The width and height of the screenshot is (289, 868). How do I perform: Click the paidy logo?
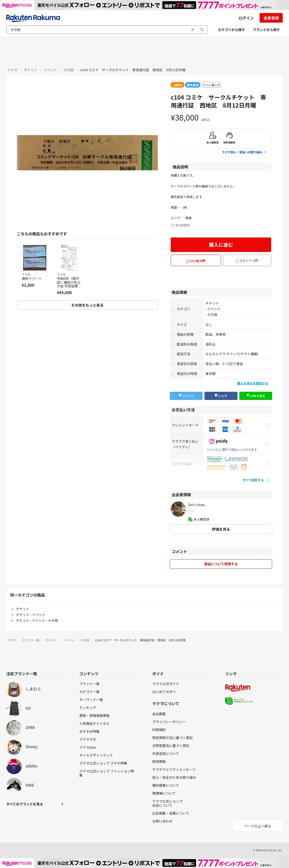[x=218, y=441]
